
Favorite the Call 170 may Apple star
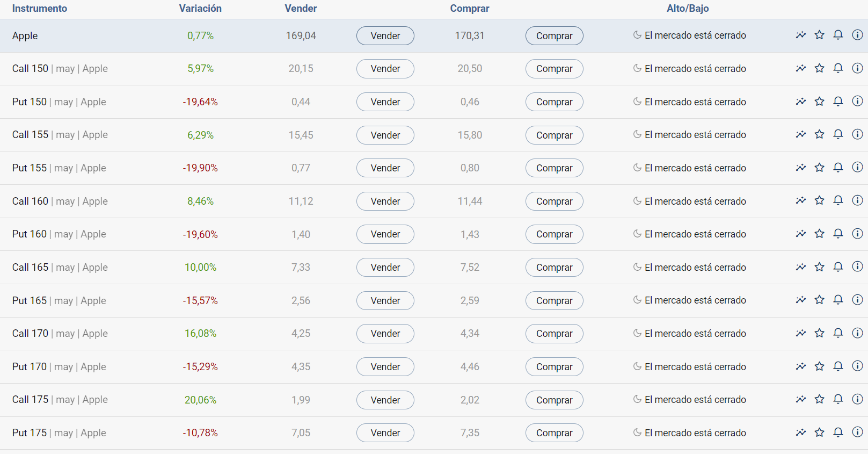coord(819,334)
